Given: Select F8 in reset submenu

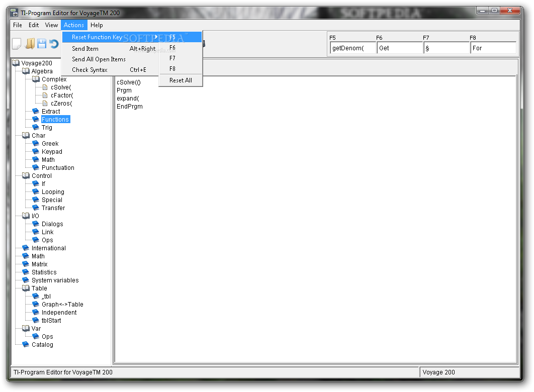Looking at the screenshot, I should click(181, 69).
